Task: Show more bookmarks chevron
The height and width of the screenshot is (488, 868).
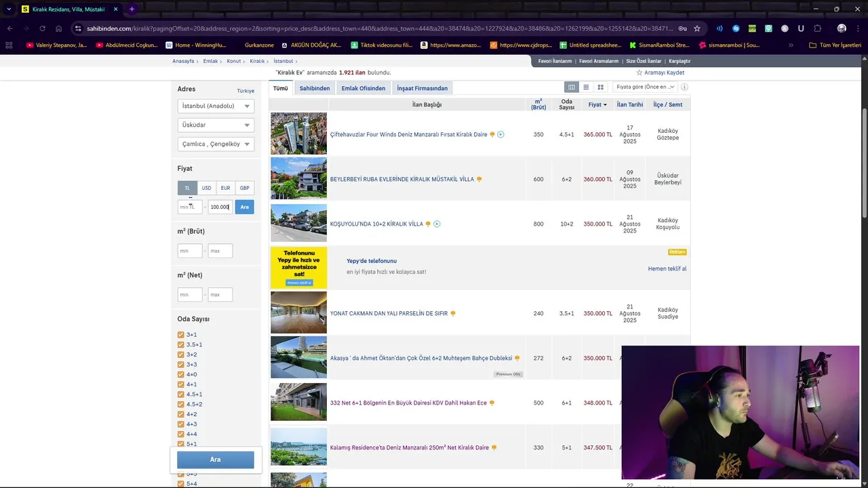Action: coord(791,45)
